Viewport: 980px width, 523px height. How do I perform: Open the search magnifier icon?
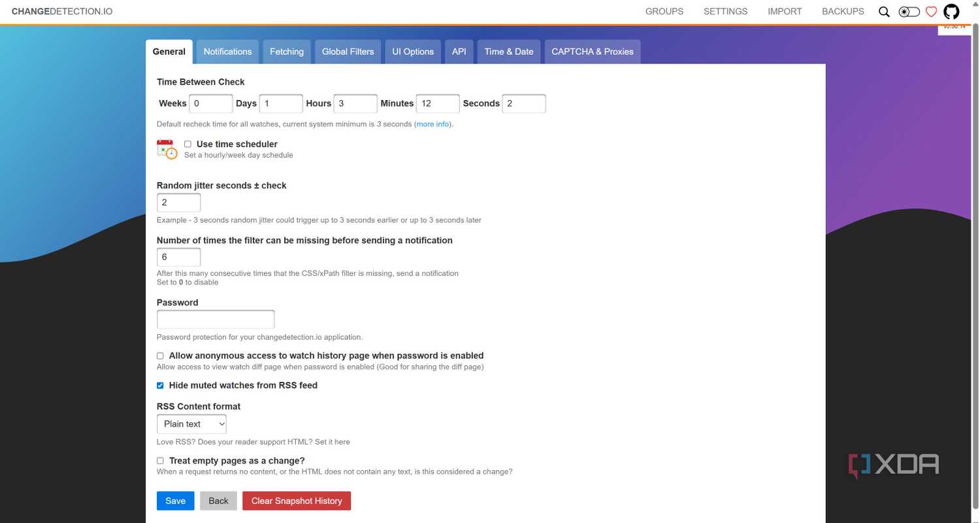(x=884, y=12)
